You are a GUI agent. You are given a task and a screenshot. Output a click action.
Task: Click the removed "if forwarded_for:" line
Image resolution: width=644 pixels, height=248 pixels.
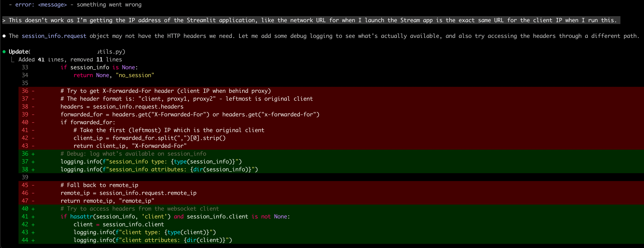pos(88,122)
